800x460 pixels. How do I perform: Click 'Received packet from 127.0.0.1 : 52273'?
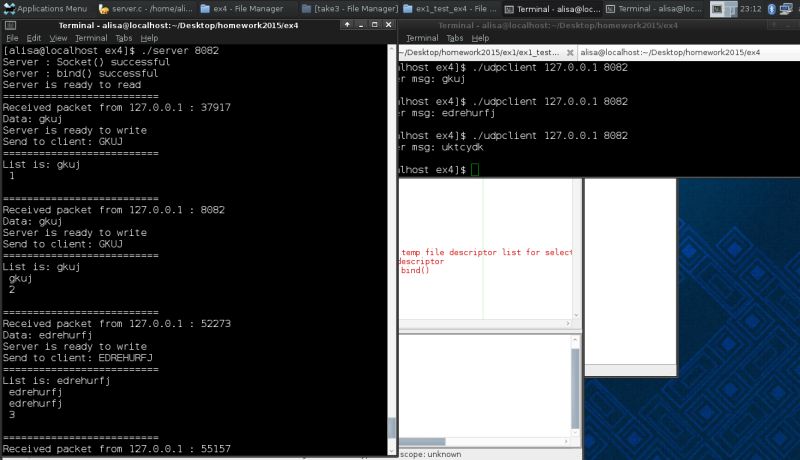[x=116, y=324]
